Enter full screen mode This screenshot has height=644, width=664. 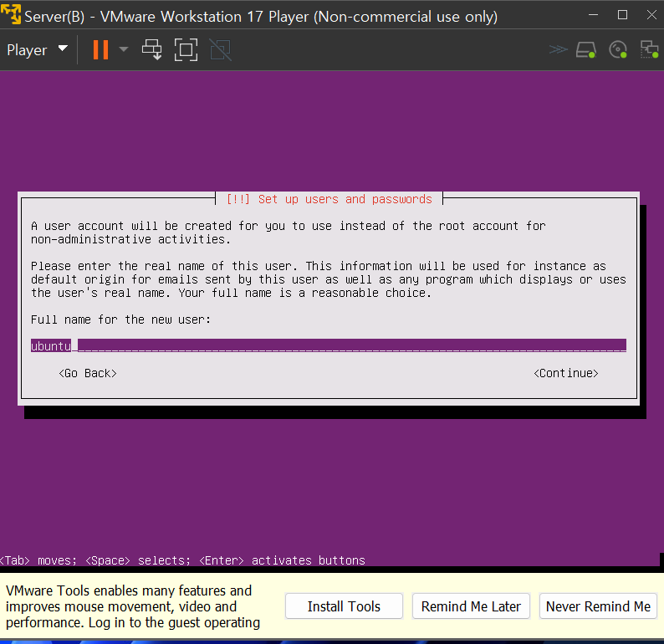[186, 50]
